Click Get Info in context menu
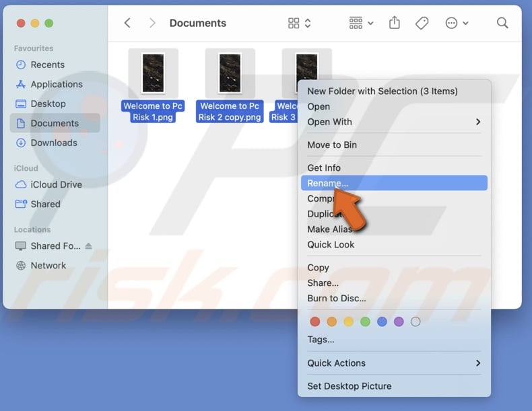The image size is (532, 411). [x=324, y=167]
